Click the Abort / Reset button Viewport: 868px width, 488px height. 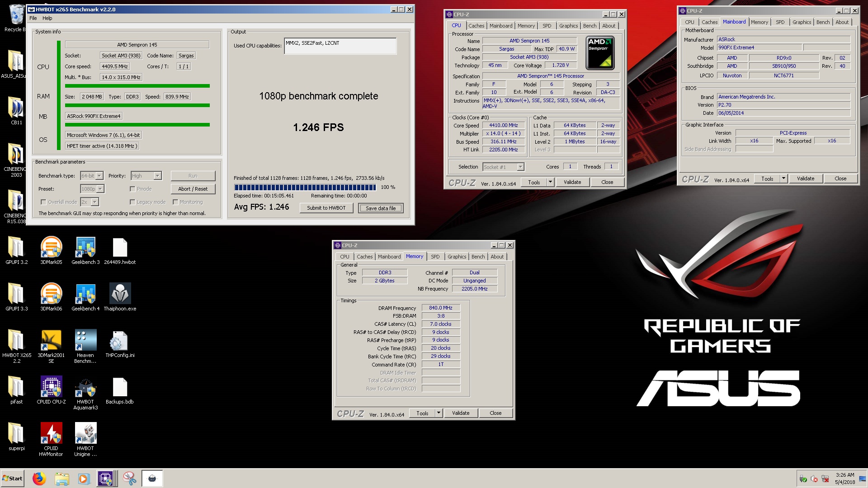coord(193,189)
